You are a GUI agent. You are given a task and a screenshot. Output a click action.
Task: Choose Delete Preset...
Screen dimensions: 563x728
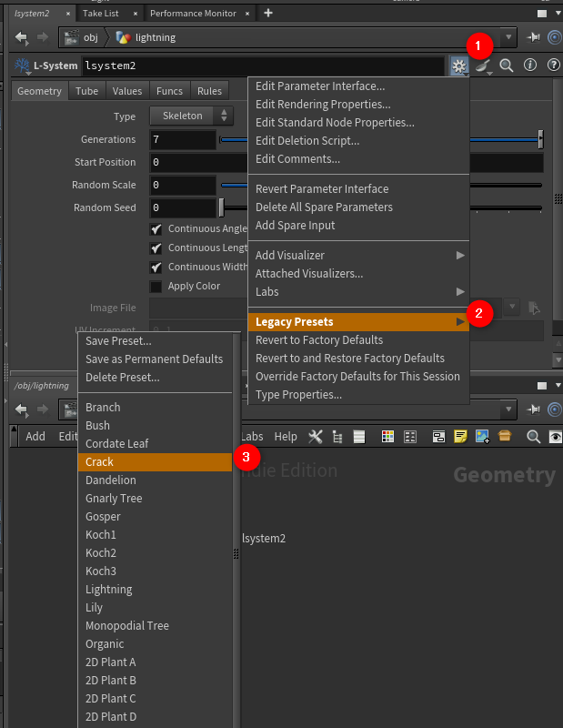point(155,378)
